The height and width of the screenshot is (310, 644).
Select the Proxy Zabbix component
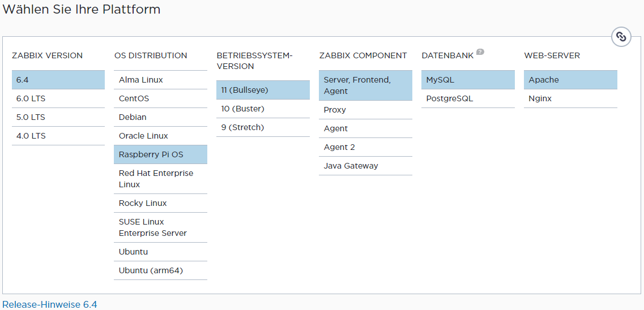coord(365,110)
